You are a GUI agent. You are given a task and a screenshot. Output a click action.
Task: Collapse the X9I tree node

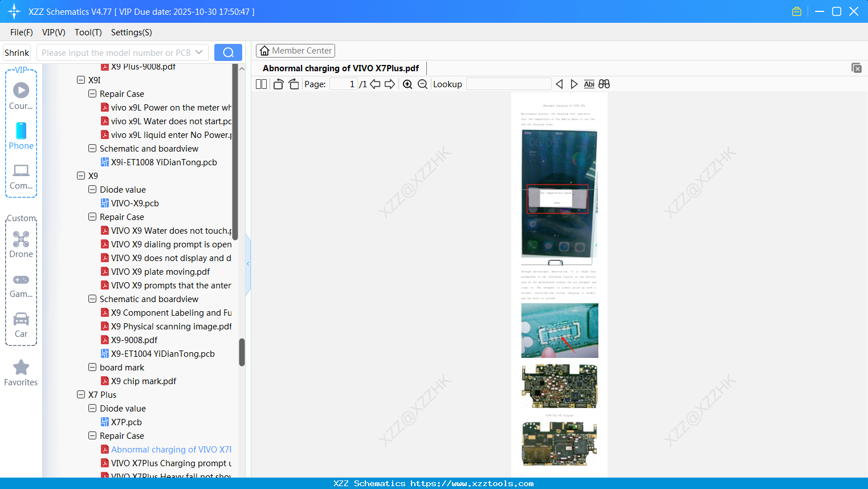81,80
